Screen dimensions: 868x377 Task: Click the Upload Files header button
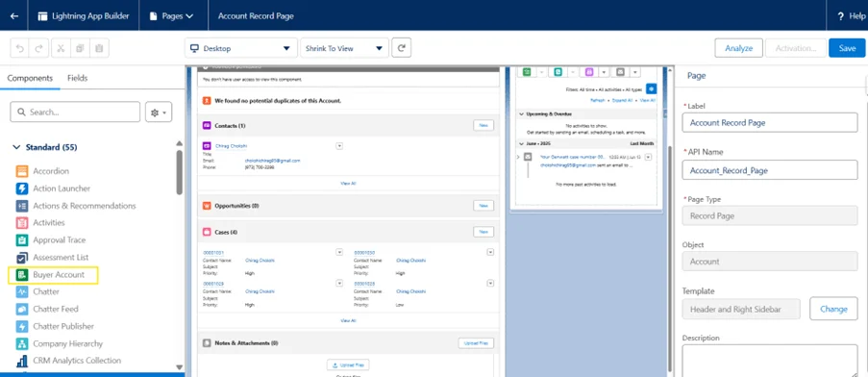tap(476, 343)
